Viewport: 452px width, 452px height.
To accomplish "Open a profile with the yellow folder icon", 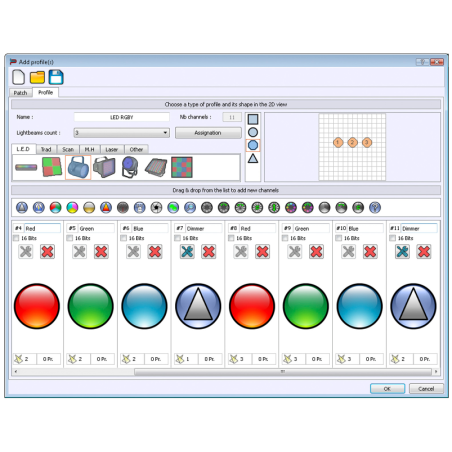I will (x=37, y=77).
